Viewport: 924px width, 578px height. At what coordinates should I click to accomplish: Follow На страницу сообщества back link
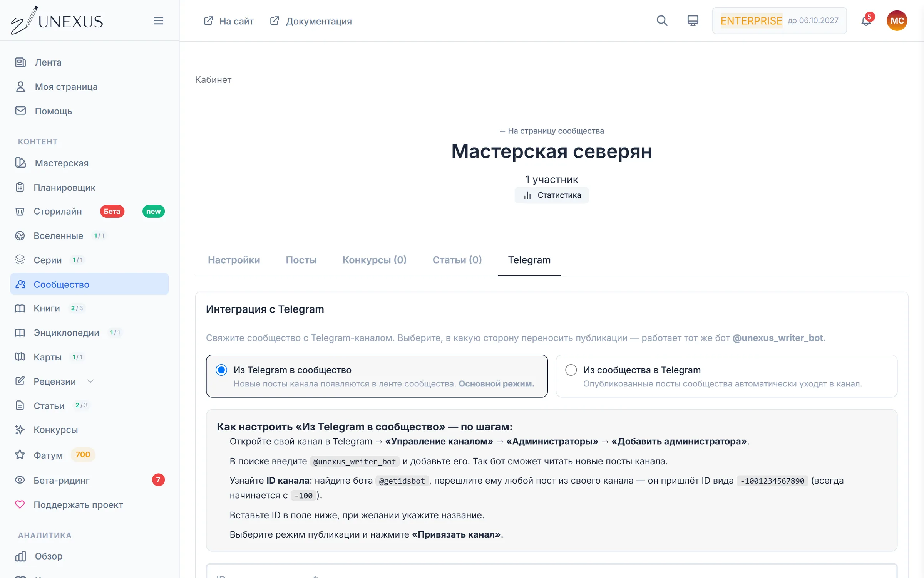coord(552,131)
